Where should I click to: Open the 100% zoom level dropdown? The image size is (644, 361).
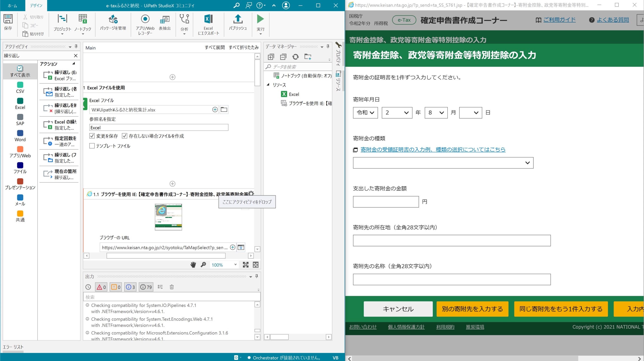(235, 265)
